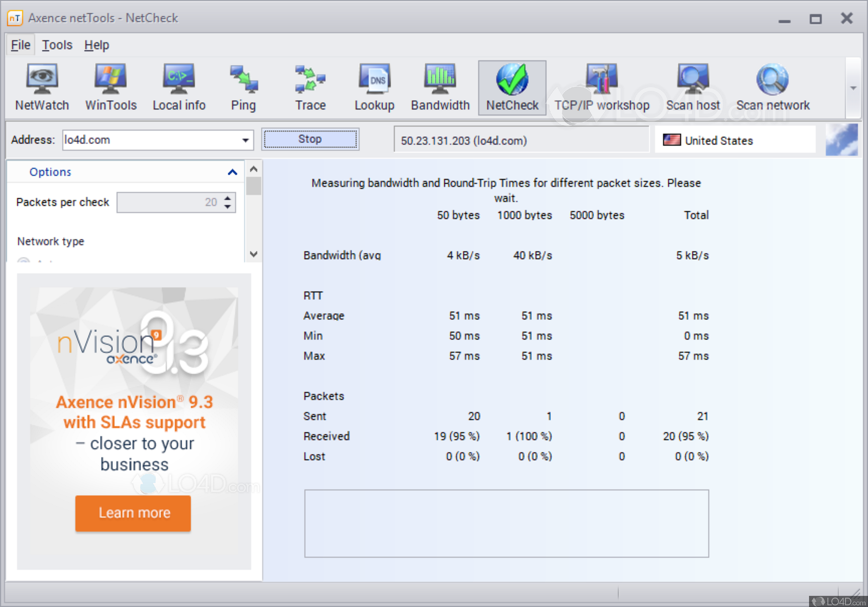868x607 pixels.
Task: Open the Trace tool
Action: (x=309, y=86)
